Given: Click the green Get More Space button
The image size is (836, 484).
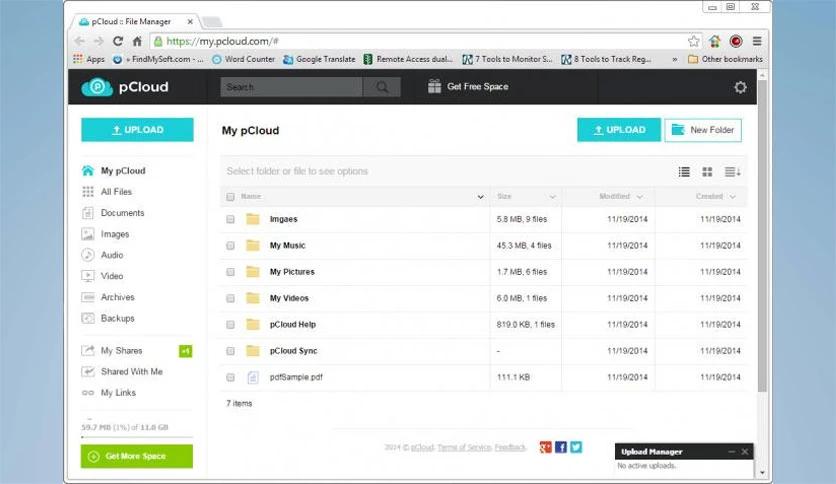Looking at the screenshot, I should coord(136,456).
